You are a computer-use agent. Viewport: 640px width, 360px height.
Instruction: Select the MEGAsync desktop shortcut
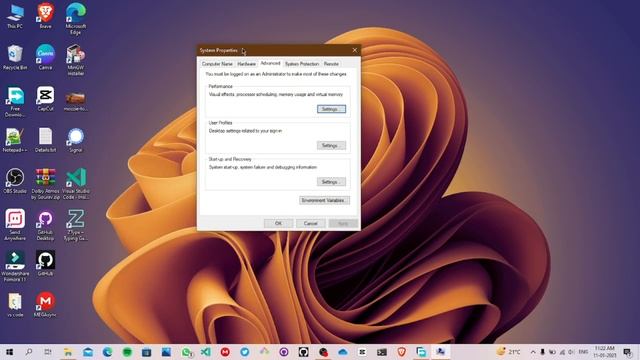[x=45, y=305]
